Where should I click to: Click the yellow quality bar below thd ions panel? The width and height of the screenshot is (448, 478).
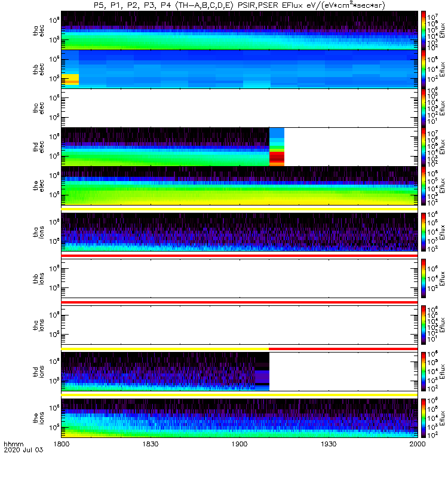click(240, 395)
